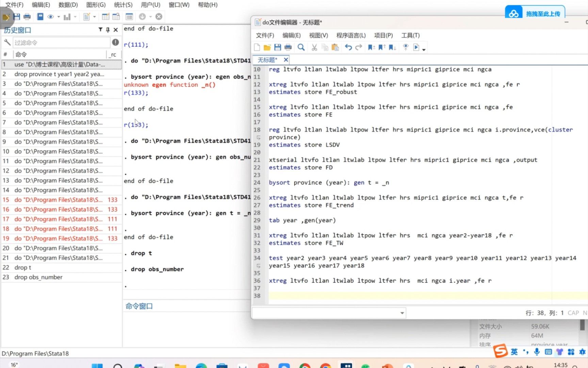This screenshot has height=368, width=588.
Task: Expand the Graph icon dropdown arrow
Action: [75, 17]
